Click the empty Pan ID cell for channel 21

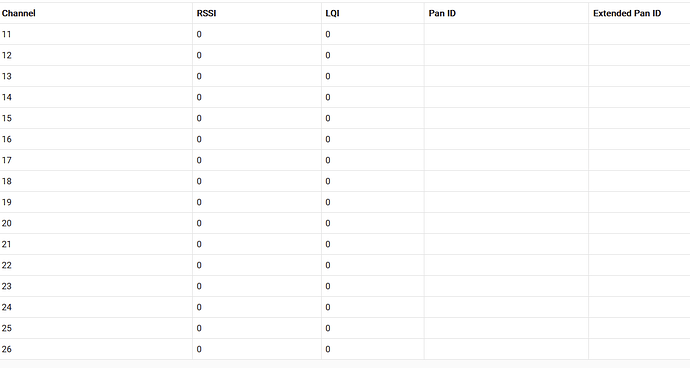(x=506, y=244)
